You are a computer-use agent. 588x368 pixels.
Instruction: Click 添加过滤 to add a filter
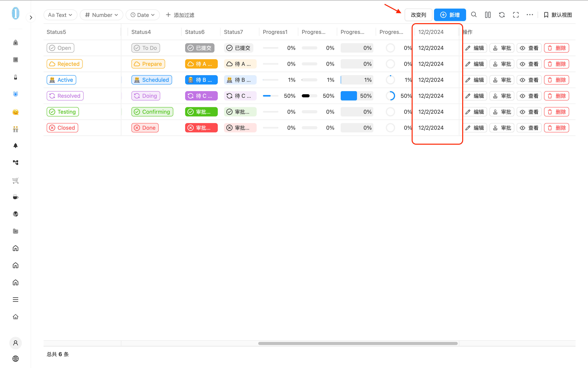180,15
